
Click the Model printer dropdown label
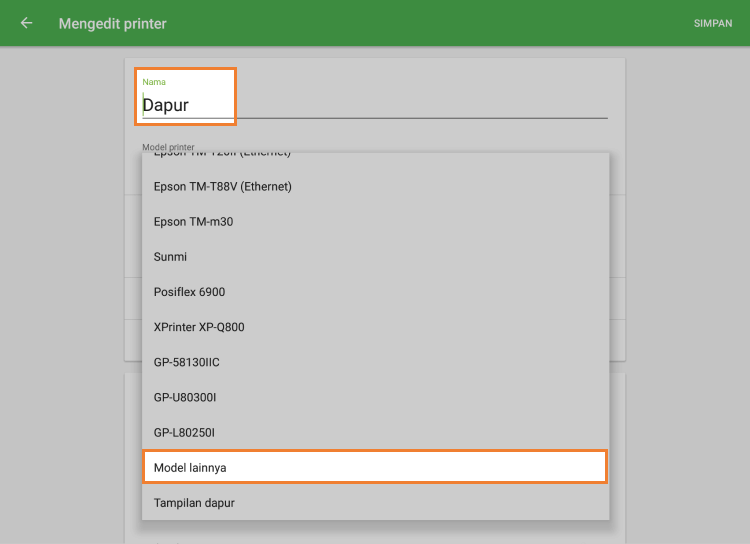coord(168,147)
